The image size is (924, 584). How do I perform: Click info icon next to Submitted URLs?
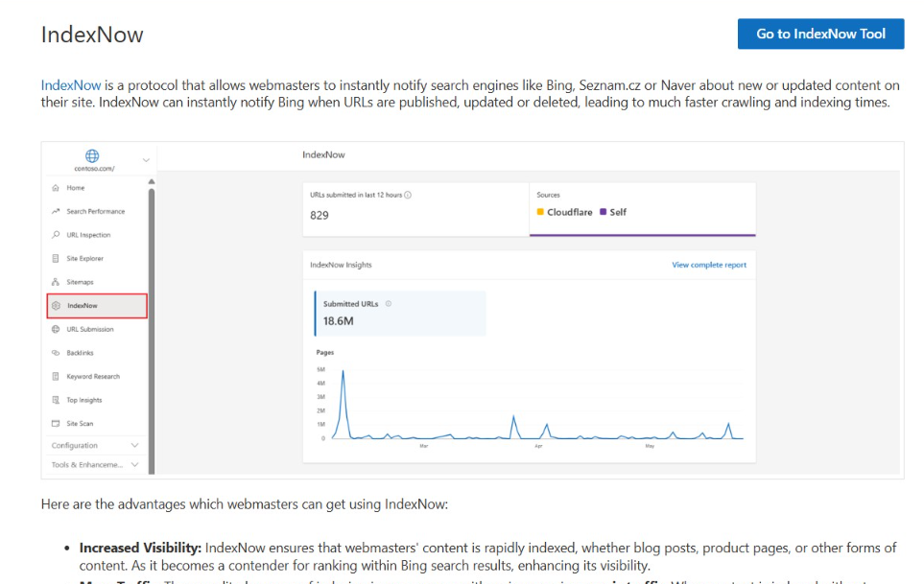[x=388, y=304]
